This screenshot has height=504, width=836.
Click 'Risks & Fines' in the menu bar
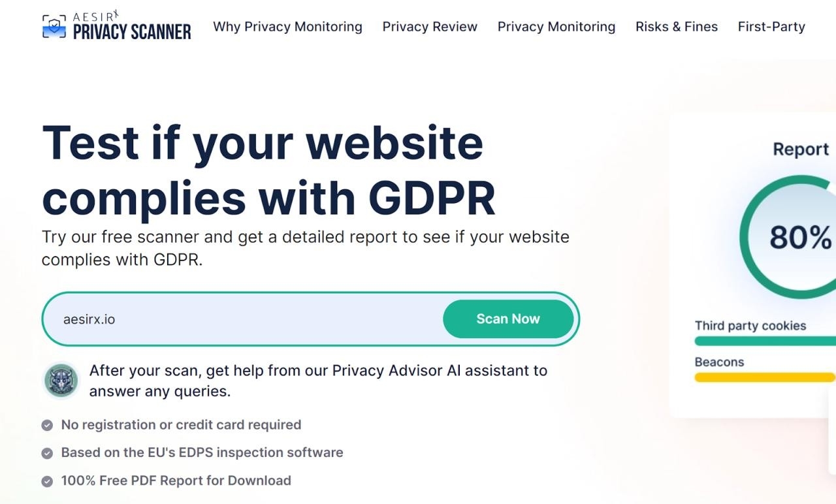click(x=677, y=27)
